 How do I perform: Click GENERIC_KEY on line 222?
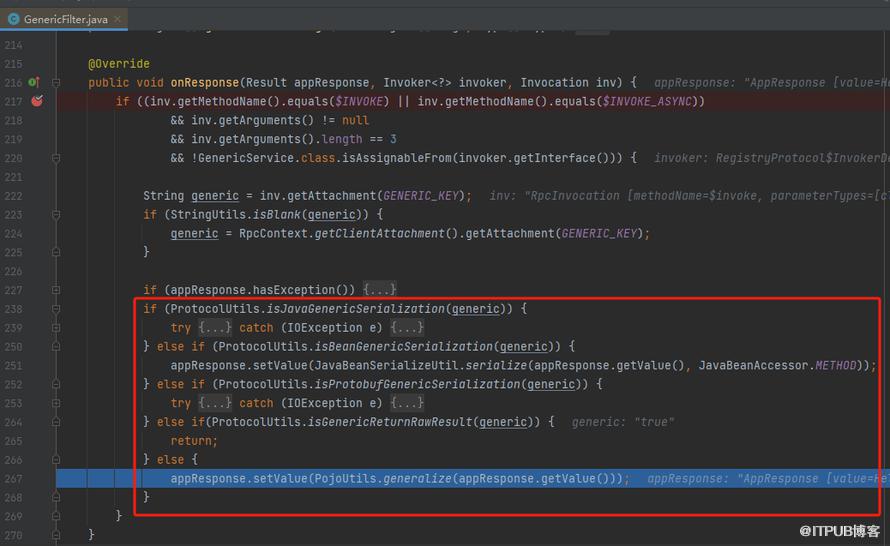coord(421,196)
